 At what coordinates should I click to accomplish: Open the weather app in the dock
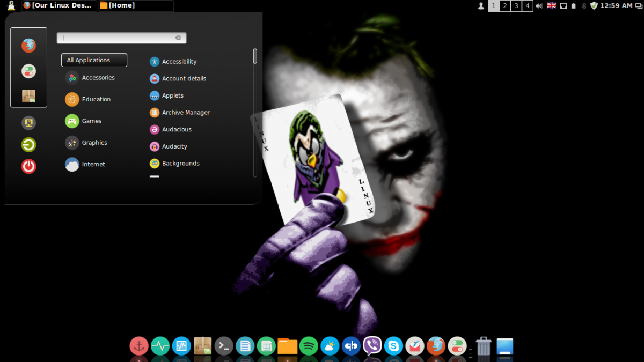[x=330, y=346]
